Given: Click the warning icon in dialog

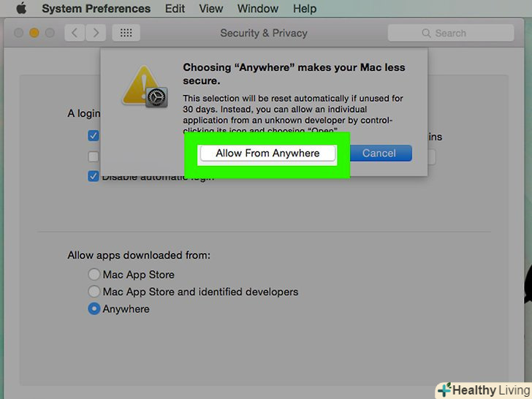Looking at the screenshot, I should [145, 86].
